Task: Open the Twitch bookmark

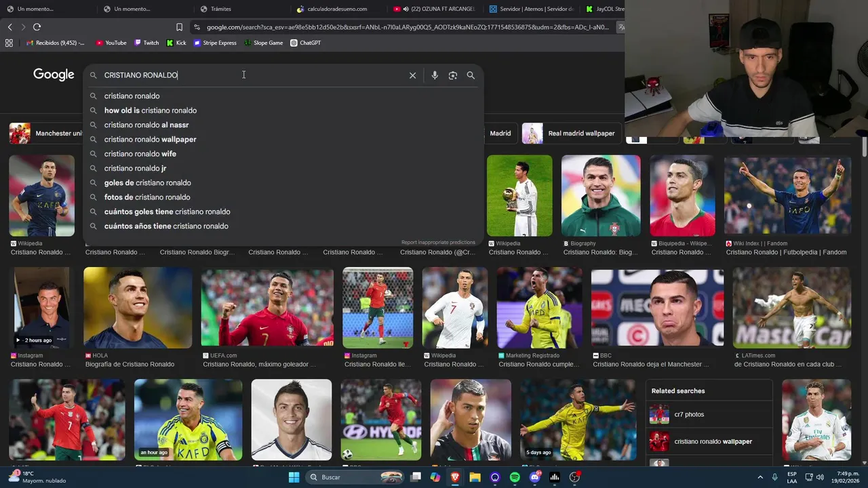Action: tap(146, 43)
